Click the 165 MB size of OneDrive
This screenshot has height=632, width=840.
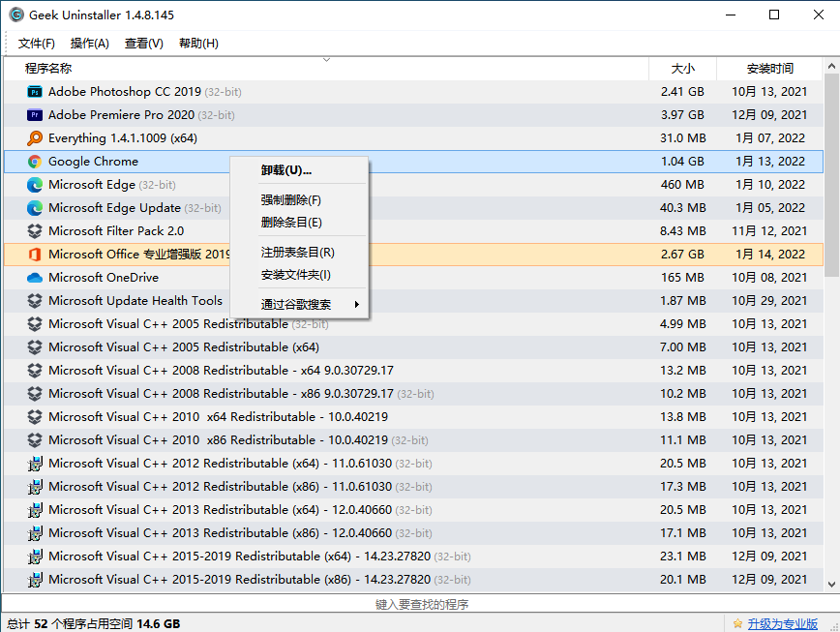click(681, 278)
